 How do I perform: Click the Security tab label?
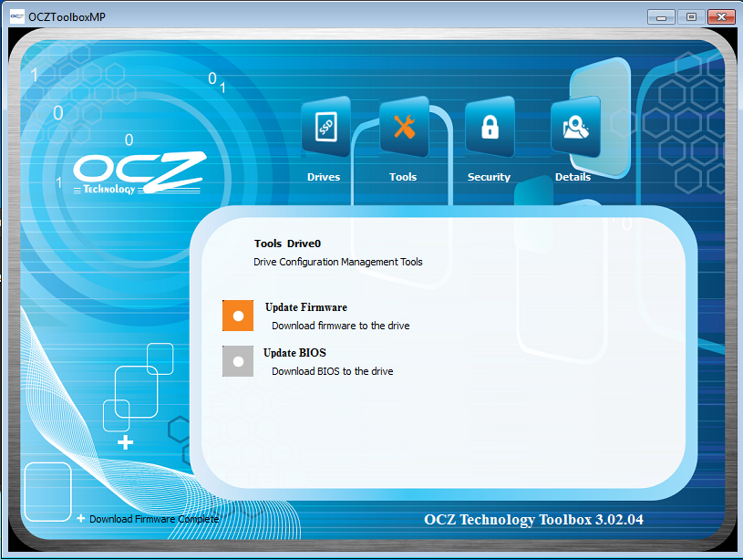tap(489, 177)
